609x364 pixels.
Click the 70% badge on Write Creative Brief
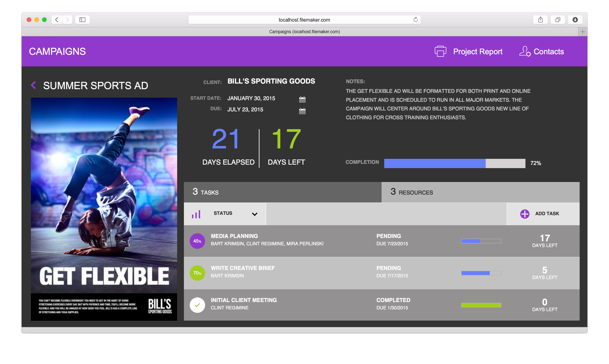[x=197, y=273]
